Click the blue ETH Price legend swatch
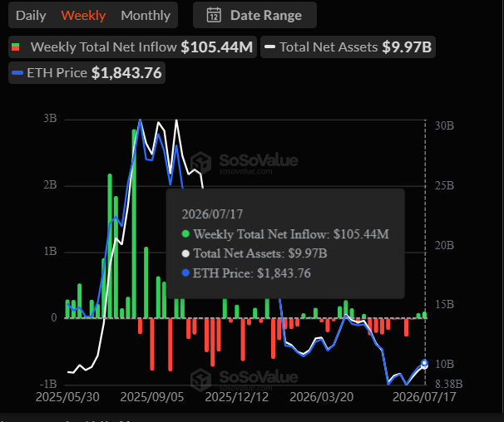 pos(17,73)
